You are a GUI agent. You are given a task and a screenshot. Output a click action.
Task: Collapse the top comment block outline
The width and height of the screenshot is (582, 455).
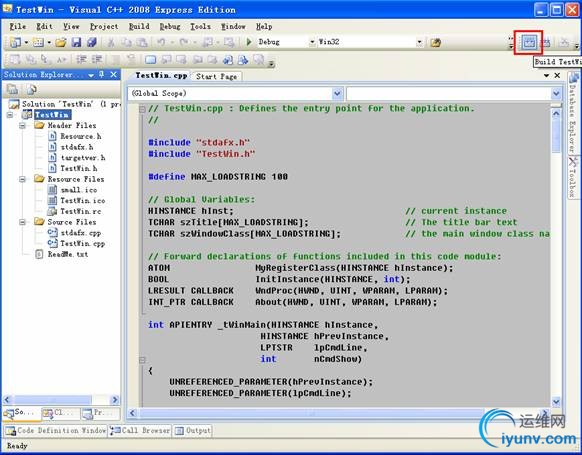pyautogui.click(x=142, y=109)
